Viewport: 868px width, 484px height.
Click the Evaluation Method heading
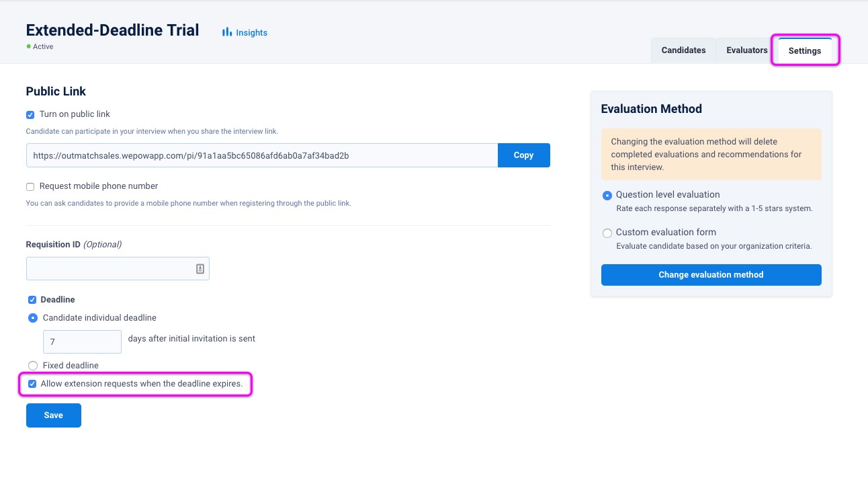651,109
